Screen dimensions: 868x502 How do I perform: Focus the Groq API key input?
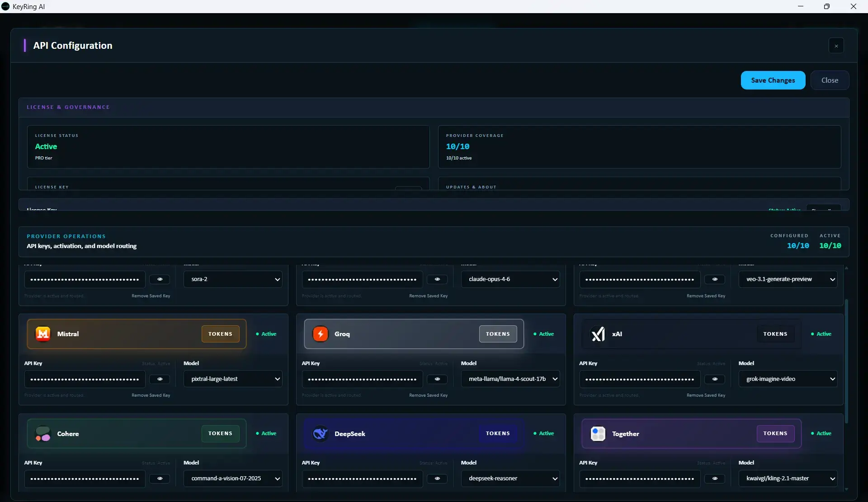362,379
